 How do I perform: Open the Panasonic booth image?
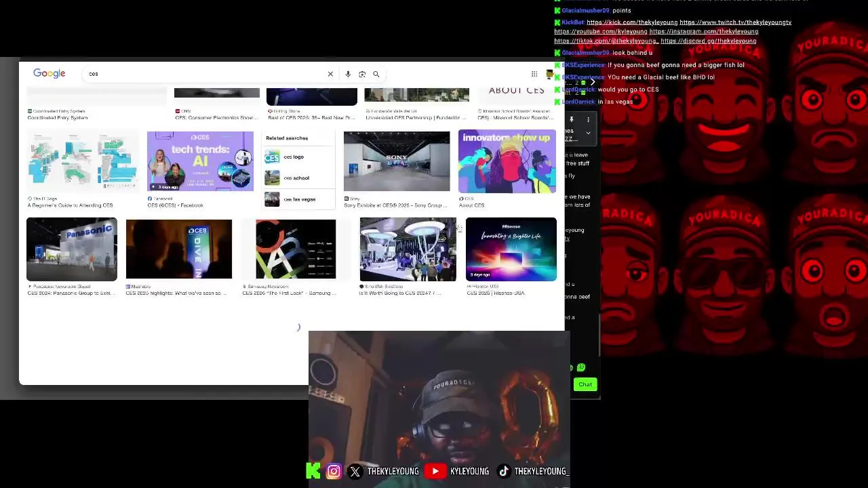[x=72, y=249]
